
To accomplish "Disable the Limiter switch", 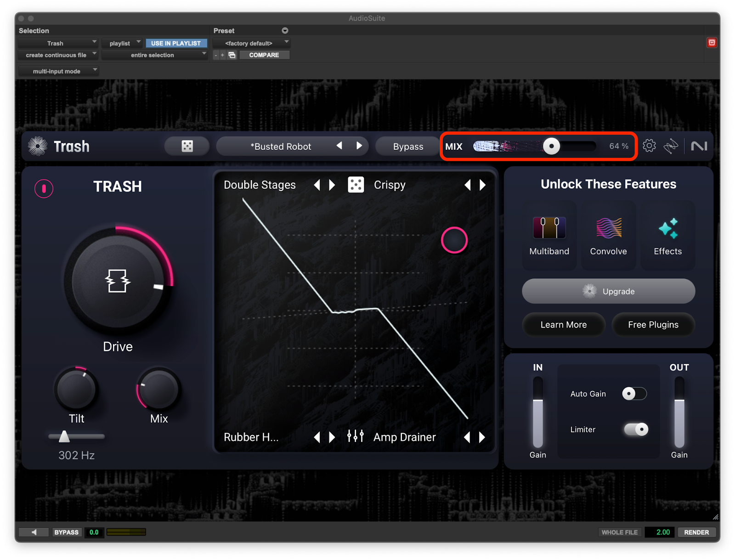I will click(x=636, y=430).
